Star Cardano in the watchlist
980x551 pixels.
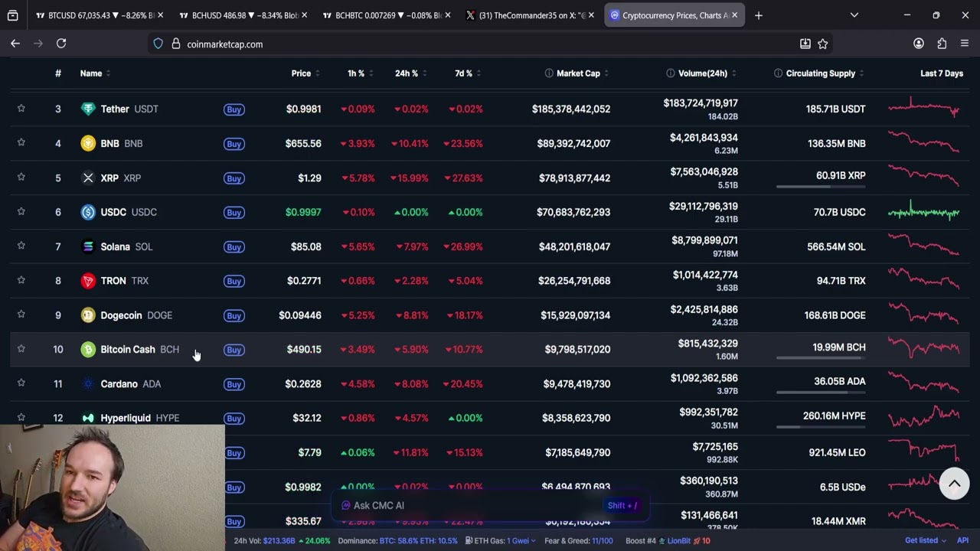coord(21,383)
